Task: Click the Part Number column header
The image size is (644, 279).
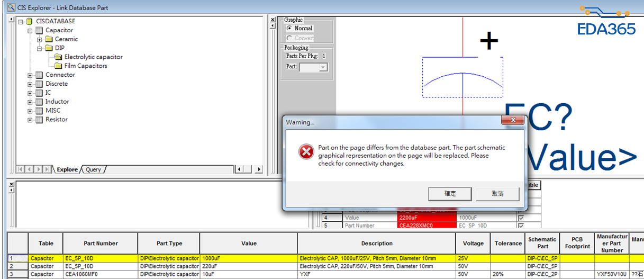Action: tap(101, 244)
